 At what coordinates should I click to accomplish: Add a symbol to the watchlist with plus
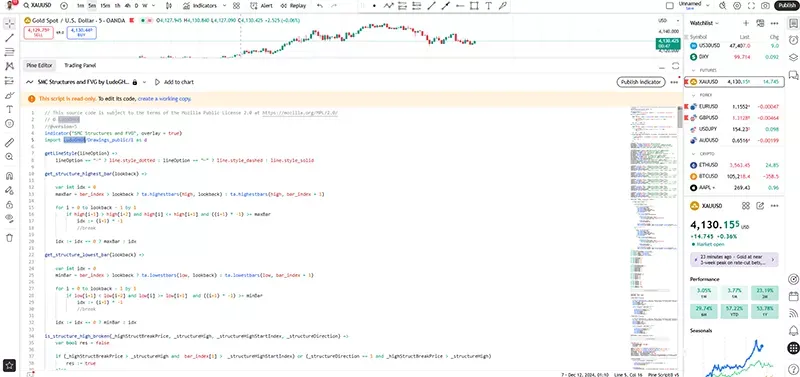click(746, 23)
